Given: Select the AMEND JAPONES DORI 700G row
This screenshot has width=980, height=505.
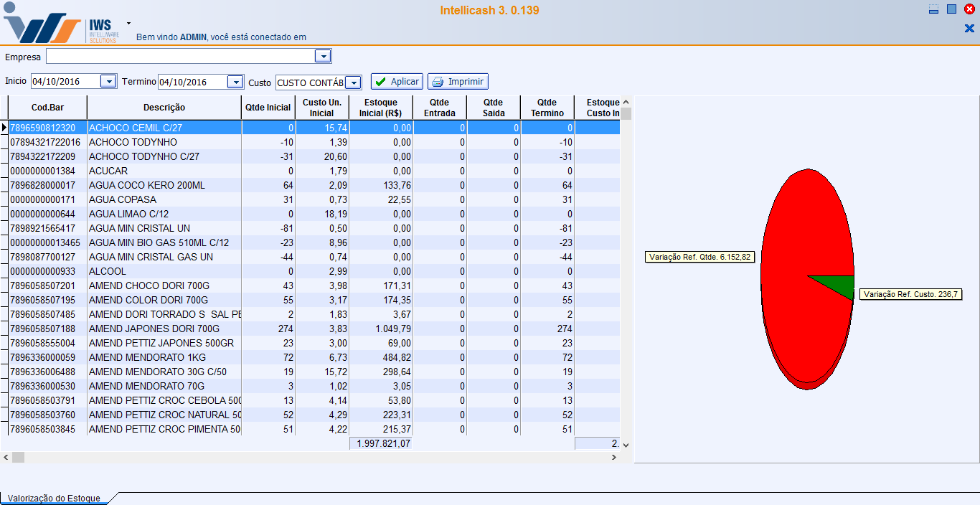Looking at the screenshot, I should pos(314,329).
